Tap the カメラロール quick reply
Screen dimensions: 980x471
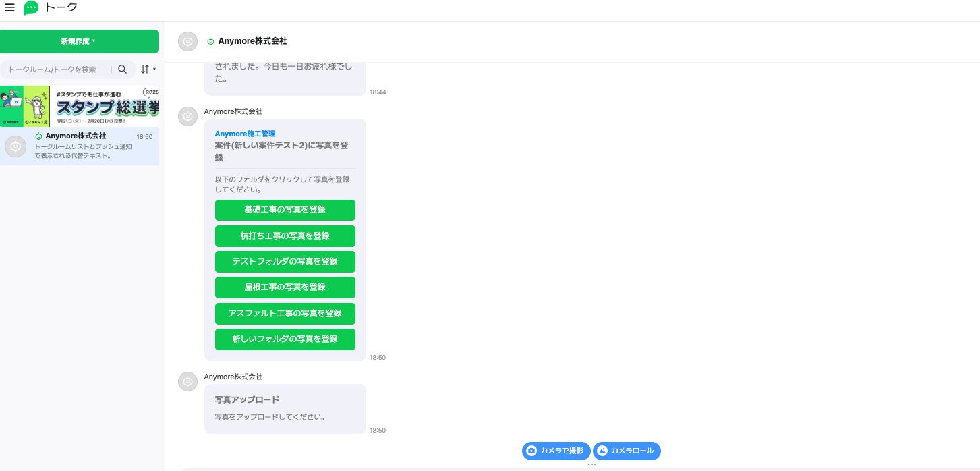627,451
